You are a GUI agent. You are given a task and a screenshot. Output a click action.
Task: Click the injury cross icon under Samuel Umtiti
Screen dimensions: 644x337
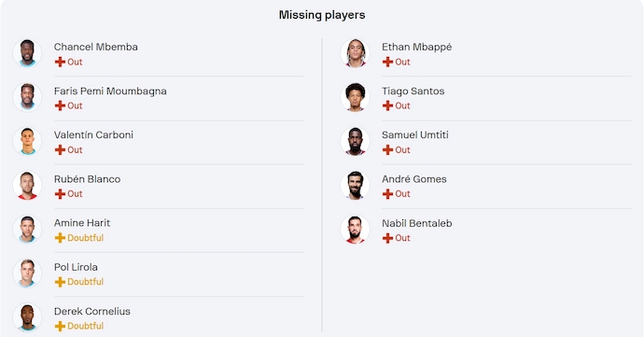(x=387, y=150)
